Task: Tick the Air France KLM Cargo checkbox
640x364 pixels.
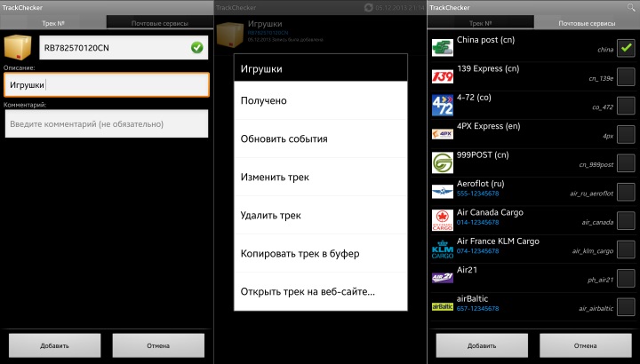Action: [x=626, y=249]
